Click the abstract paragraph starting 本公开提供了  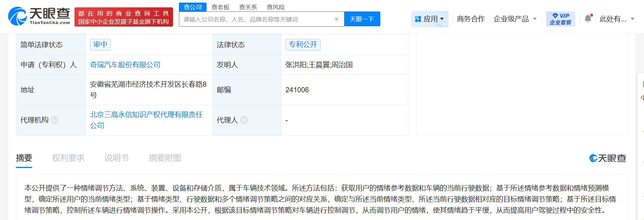coord(320,199)
